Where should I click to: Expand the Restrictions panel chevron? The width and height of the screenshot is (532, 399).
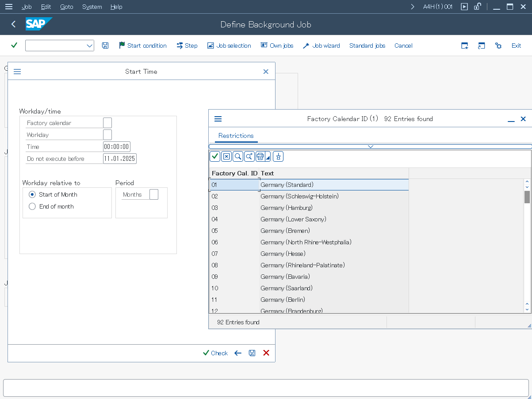coord(371,146)
